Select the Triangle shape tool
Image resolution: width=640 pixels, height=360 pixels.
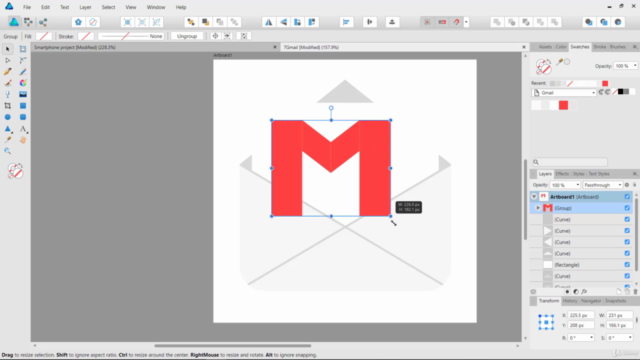7,129
